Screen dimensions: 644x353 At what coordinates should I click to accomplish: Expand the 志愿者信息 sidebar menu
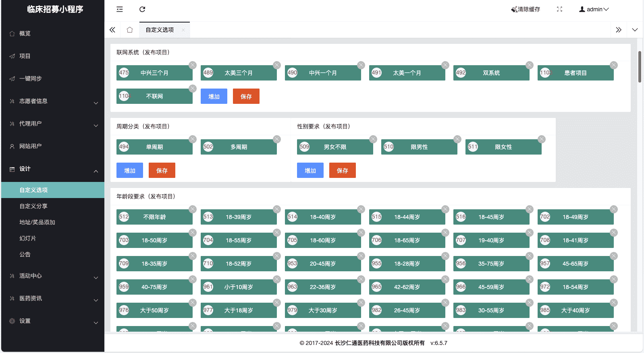[x=52, y=101]
